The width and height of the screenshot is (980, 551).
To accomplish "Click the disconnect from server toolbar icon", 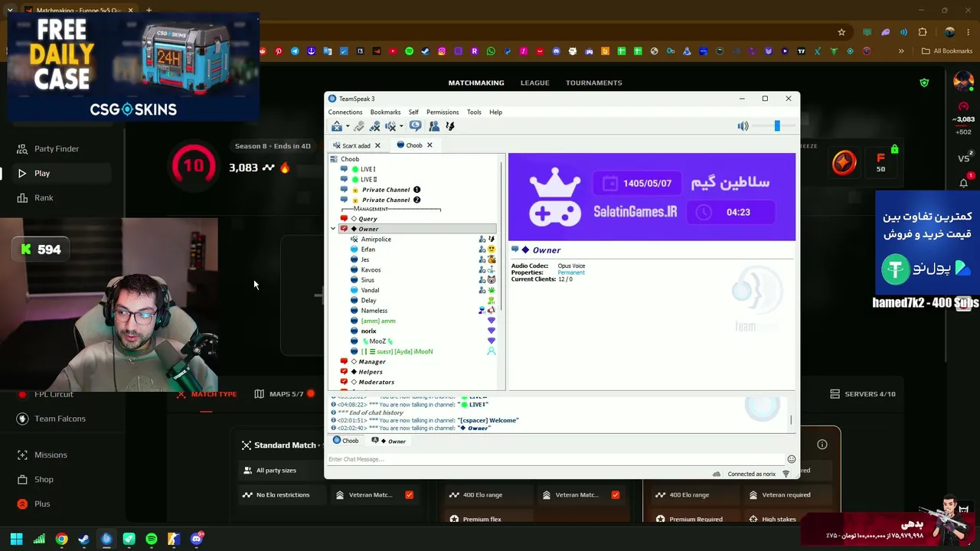I will 359,126.
